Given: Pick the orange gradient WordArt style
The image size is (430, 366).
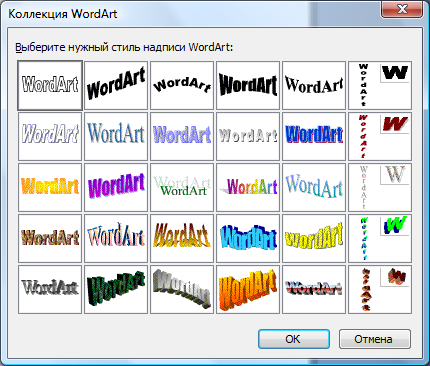Looking at the screenshot, I should 50,187.
